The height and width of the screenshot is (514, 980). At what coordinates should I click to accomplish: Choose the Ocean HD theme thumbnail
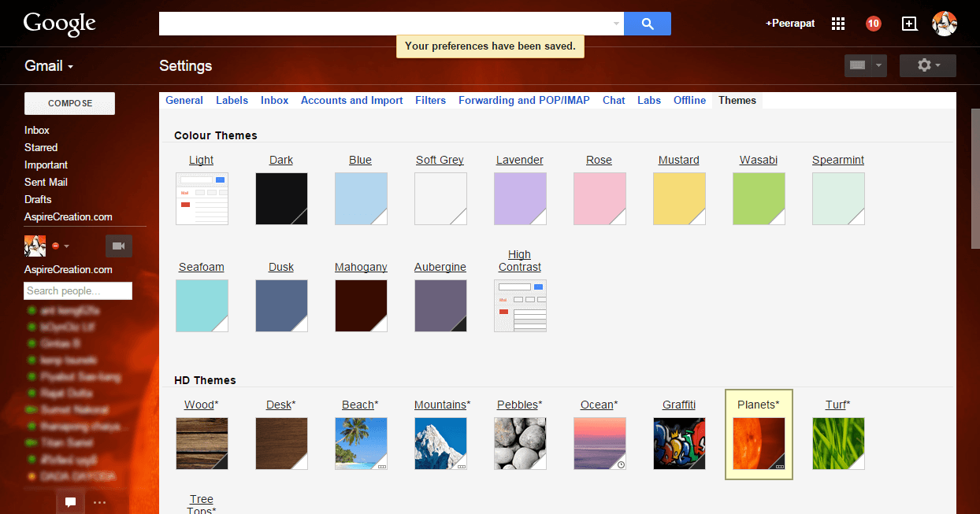tap(600, 443)
